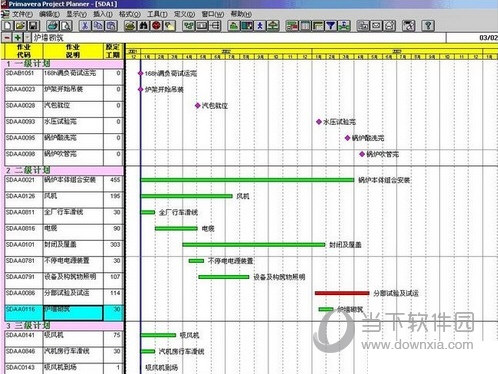Screen dimensions: 498x374
Task: Click the color palette icon beside the person icon
Action: click(x=247, y=26)
